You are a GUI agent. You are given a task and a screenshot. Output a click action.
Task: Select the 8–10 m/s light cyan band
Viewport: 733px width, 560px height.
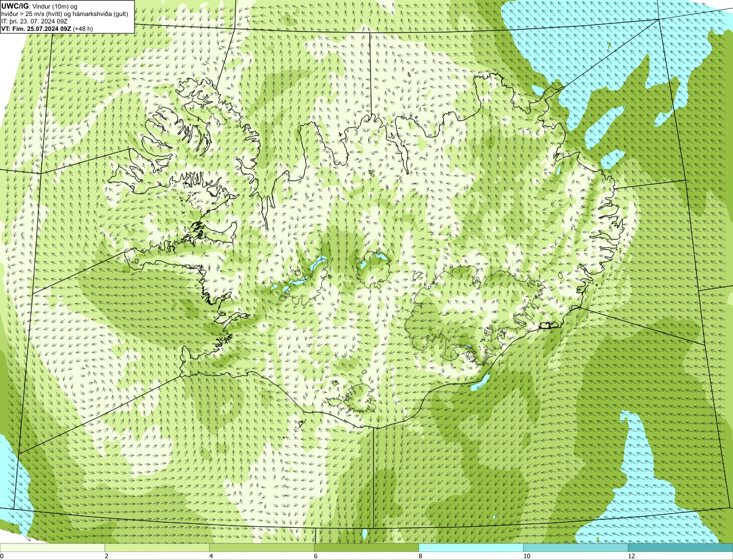point(472,547)
